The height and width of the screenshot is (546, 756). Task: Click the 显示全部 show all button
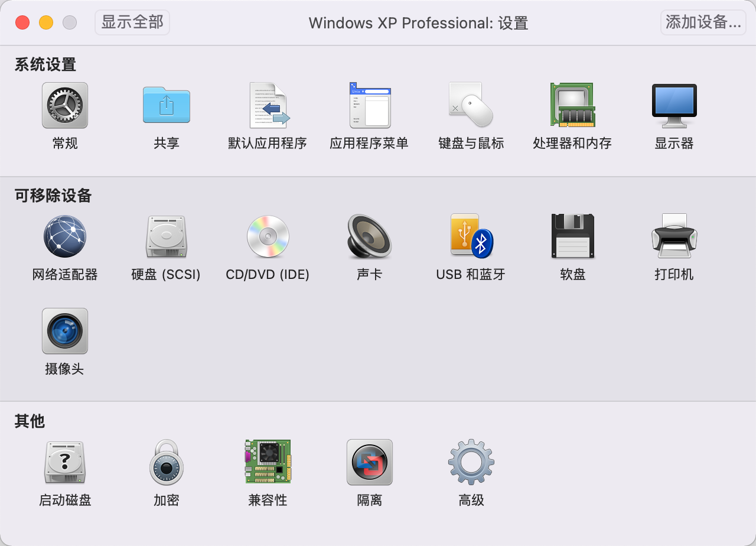coord(132,22)
